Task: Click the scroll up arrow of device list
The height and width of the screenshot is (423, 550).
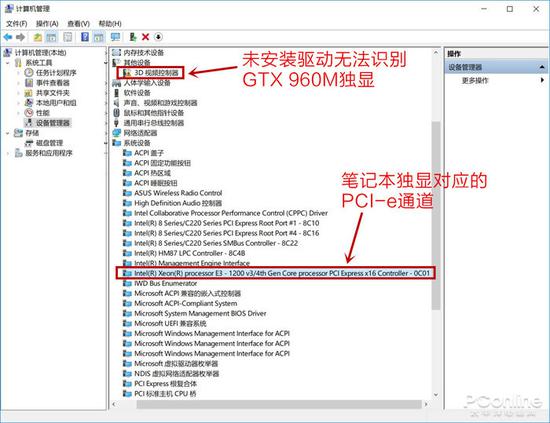Action: [x=436, y=53]
